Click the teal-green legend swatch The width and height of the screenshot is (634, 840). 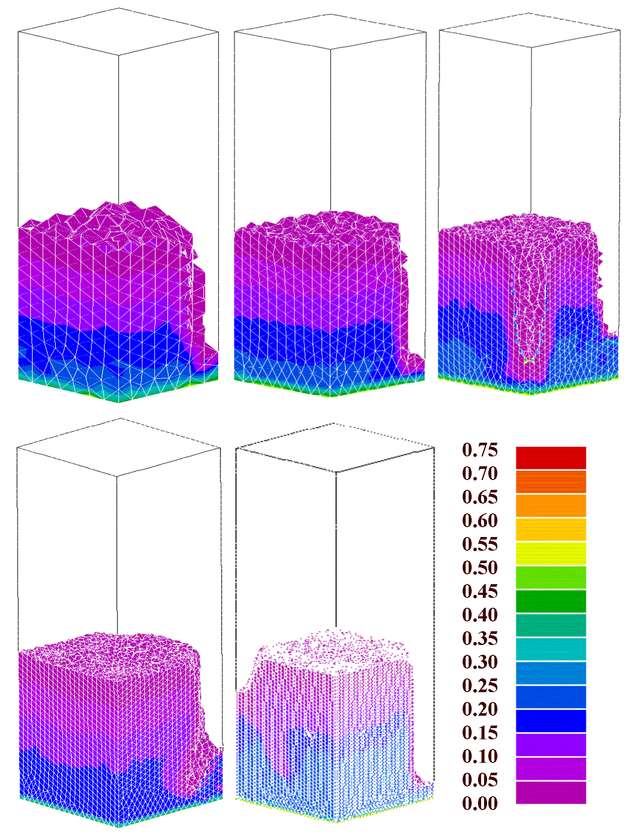pyautogui.click(x=551, y=625)
